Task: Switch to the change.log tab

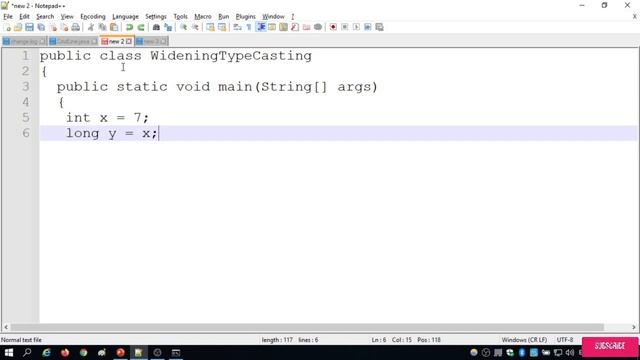Action: click(24, 42)
